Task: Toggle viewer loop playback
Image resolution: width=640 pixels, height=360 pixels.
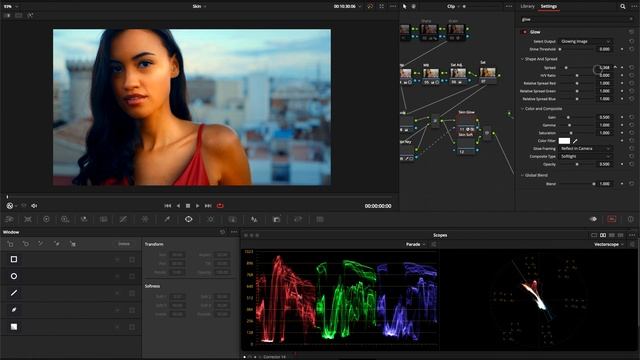Action: (x=220, y=206)
